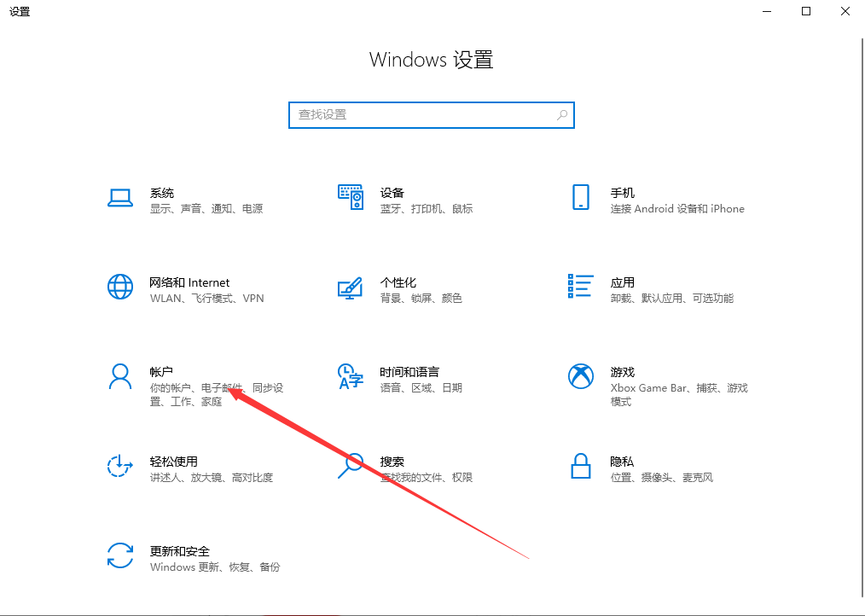
Task: Click the 'WLAN、飞行模式、VPN' description text
Action: click(207, 299)
